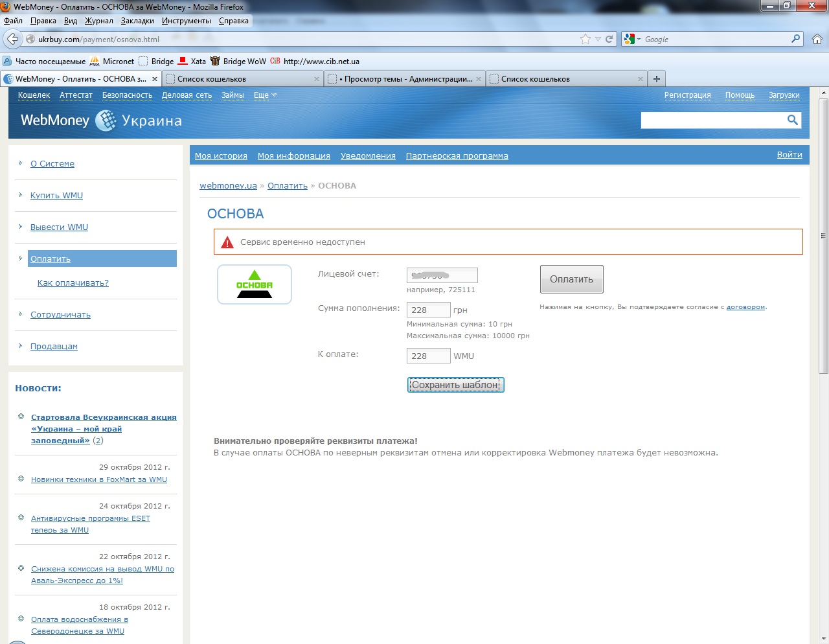Close the WebMoney ОСНОВА tab

(155, 79)
